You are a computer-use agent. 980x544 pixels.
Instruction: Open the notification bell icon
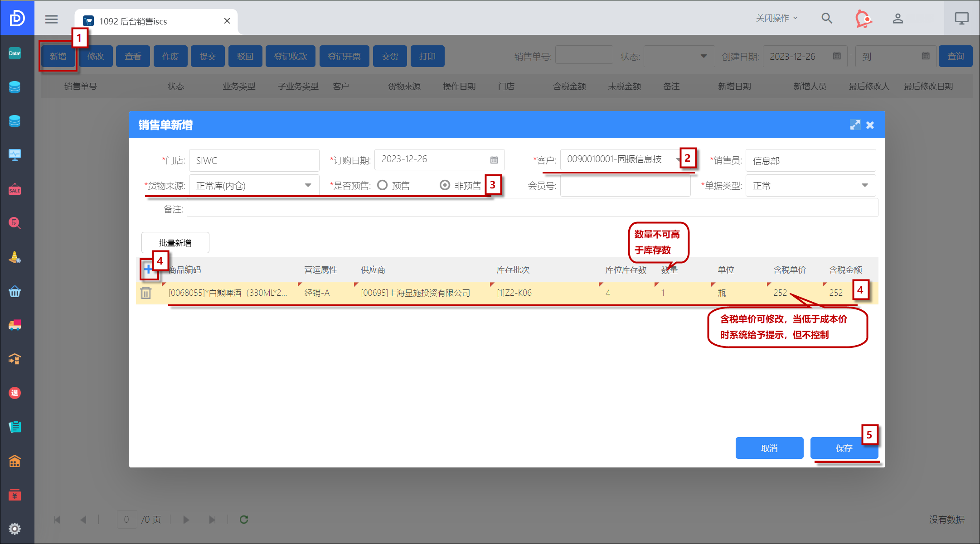[863, 19]
